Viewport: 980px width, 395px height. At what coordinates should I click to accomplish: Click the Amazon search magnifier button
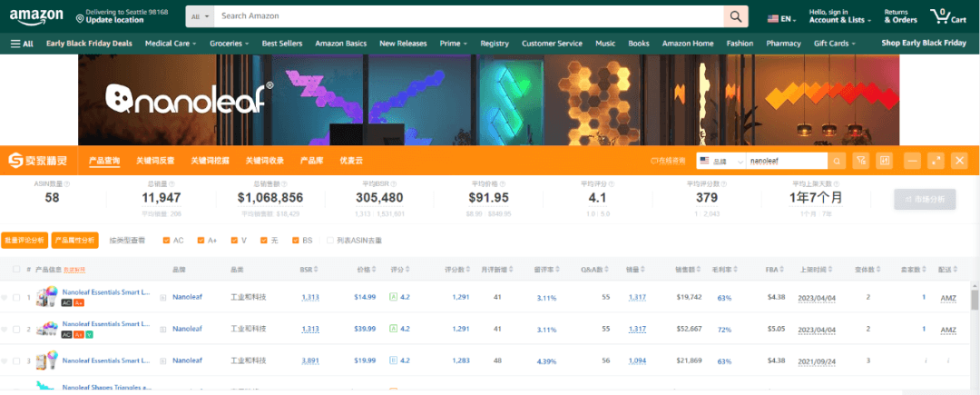(736, 16)
